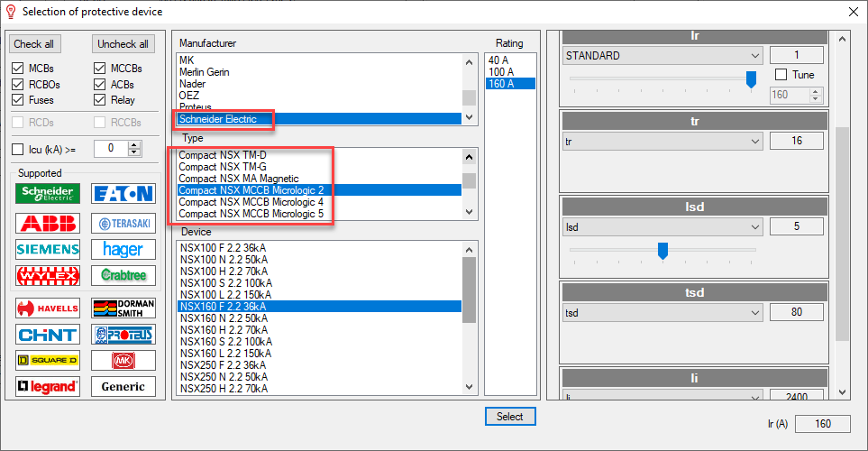Click the type list scroll up arrow
Image resolution: width=868 pixels, height=451 pixels.
470,157
